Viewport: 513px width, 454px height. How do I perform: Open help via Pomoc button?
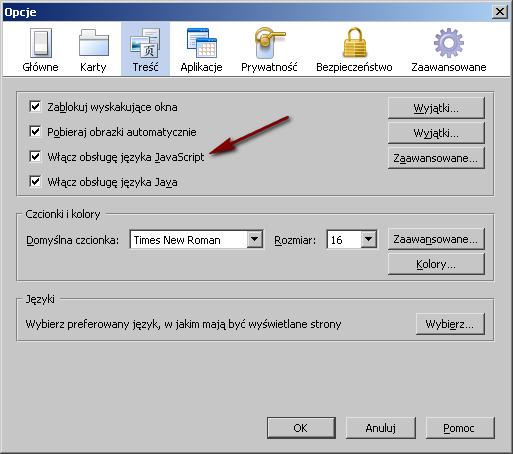(x=460, y=428)
